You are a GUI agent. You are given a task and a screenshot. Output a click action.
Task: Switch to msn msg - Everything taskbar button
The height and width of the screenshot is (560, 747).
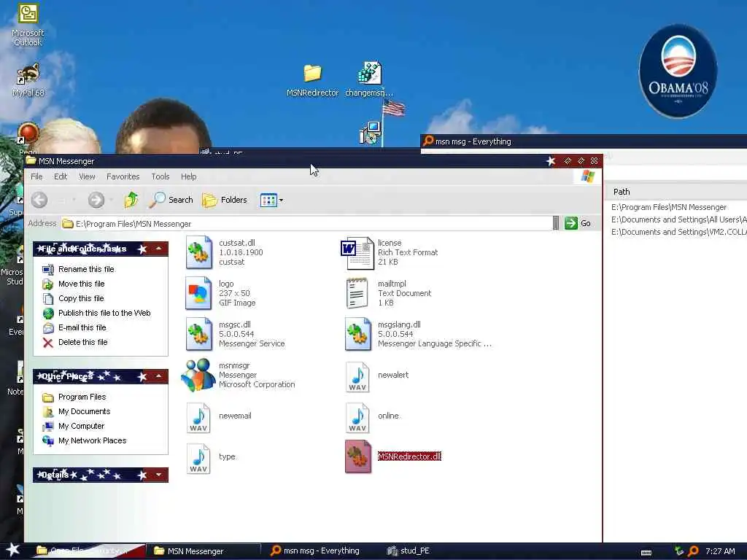click(x=315, y=551)
